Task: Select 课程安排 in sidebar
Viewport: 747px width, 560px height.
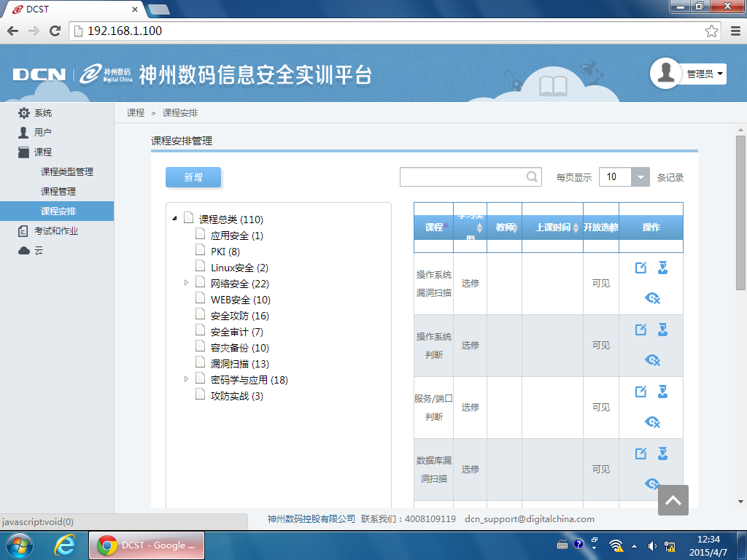Action: 57,211
